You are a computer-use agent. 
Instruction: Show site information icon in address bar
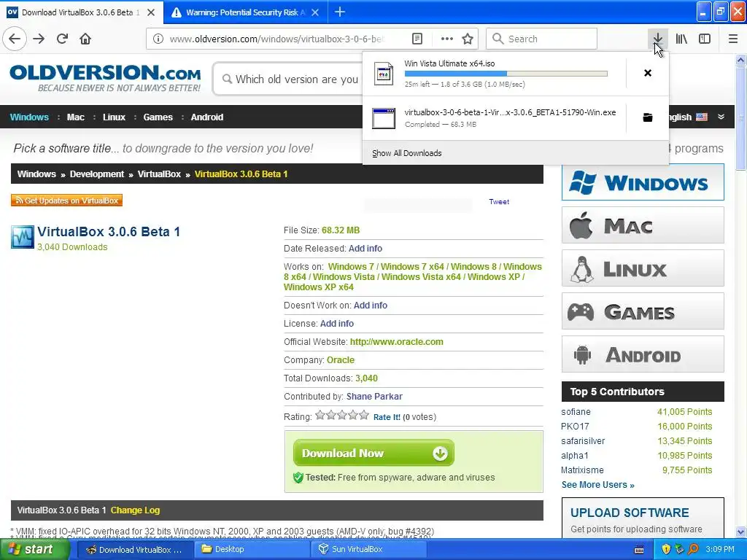(x=158, y=39)
